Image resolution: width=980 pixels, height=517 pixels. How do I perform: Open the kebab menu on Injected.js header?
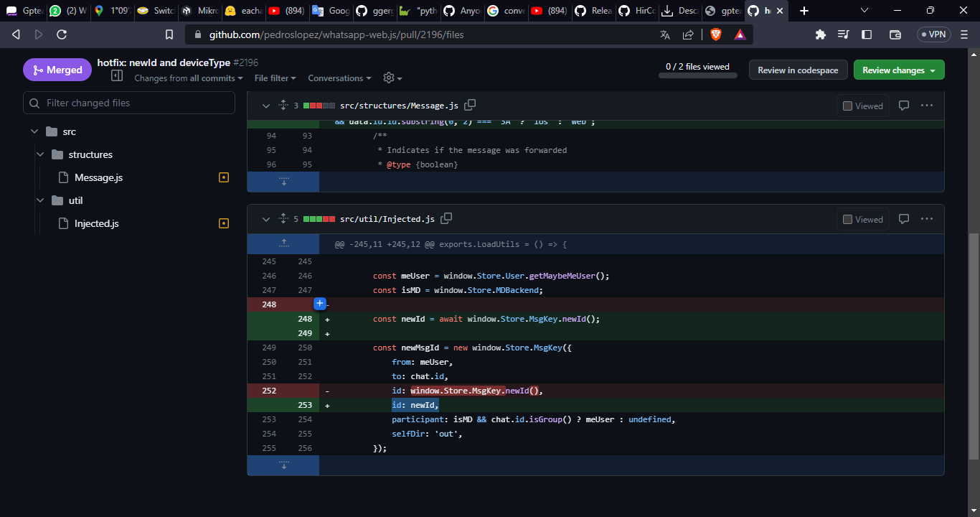927,219
